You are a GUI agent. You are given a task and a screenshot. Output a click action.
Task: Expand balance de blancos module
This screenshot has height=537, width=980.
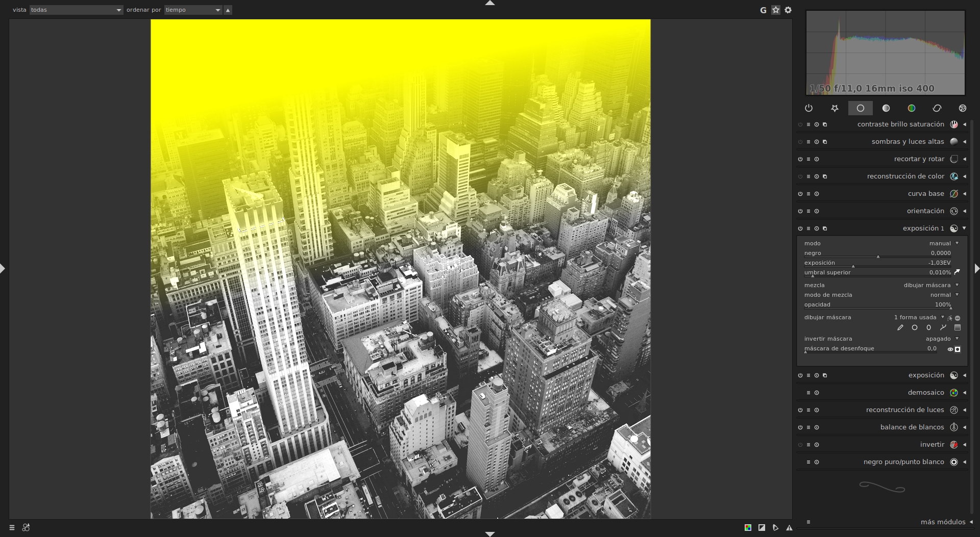964,427
